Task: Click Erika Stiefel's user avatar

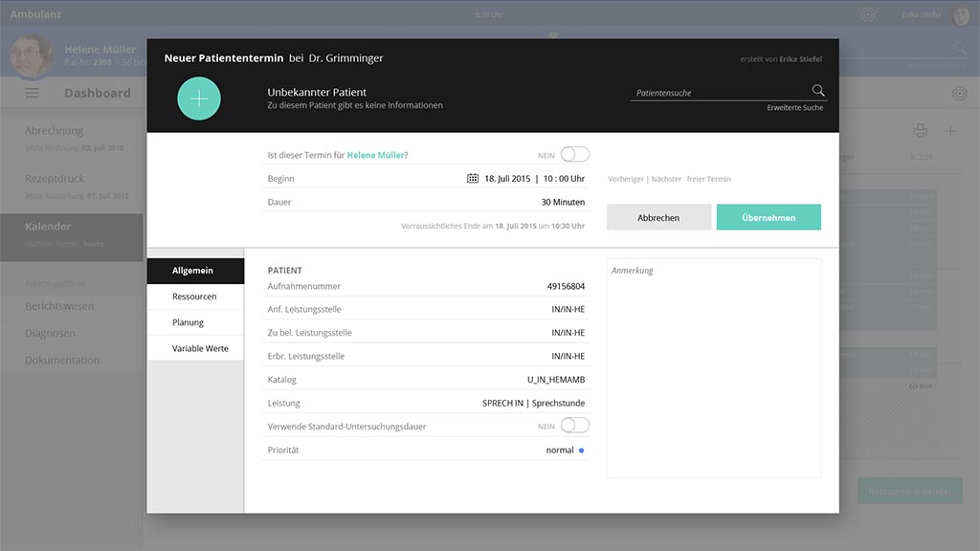Action: [961, 15]
